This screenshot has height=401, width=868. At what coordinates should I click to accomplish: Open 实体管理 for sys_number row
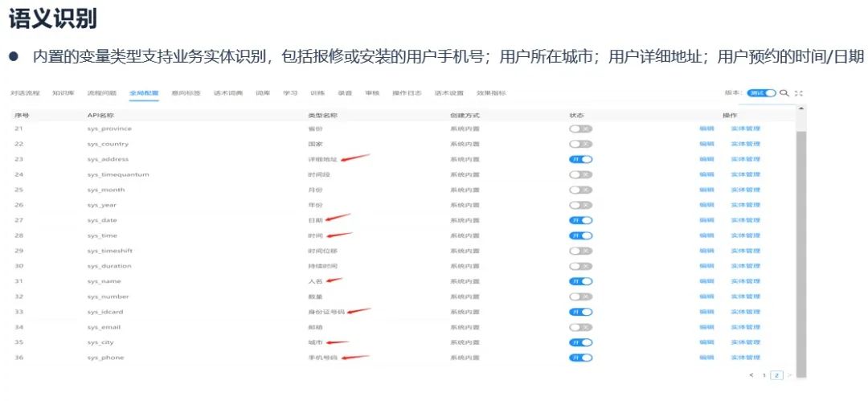[x=745, y=297]
